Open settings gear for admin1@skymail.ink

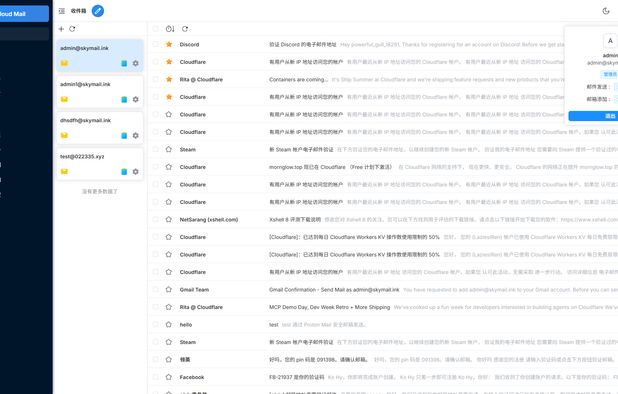point(136,99)
